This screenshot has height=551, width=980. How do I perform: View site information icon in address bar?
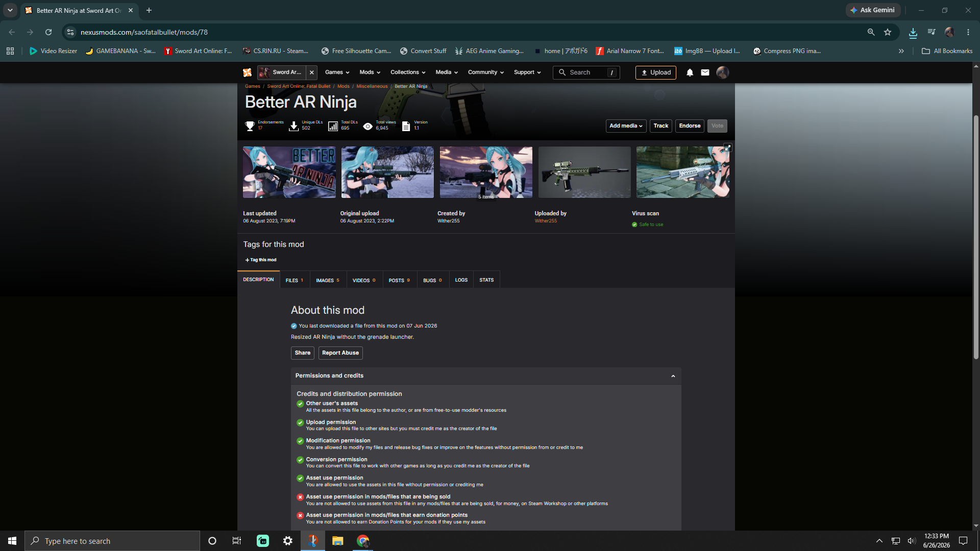click(70, 32)
